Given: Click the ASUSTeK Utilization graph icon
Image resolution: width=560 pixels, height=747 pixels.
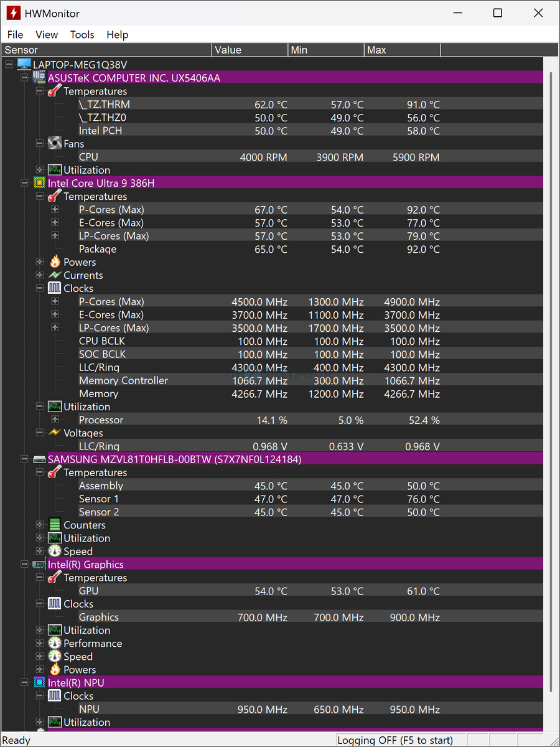Looking at the screenshot, I should point(55,169).
